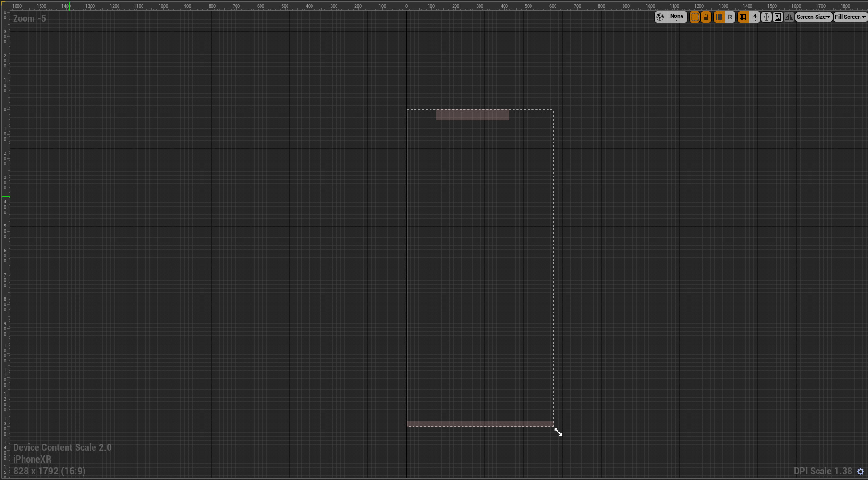Click the Device Content Scale 2.0 text

pyautogui.click(x=62, y=447)
